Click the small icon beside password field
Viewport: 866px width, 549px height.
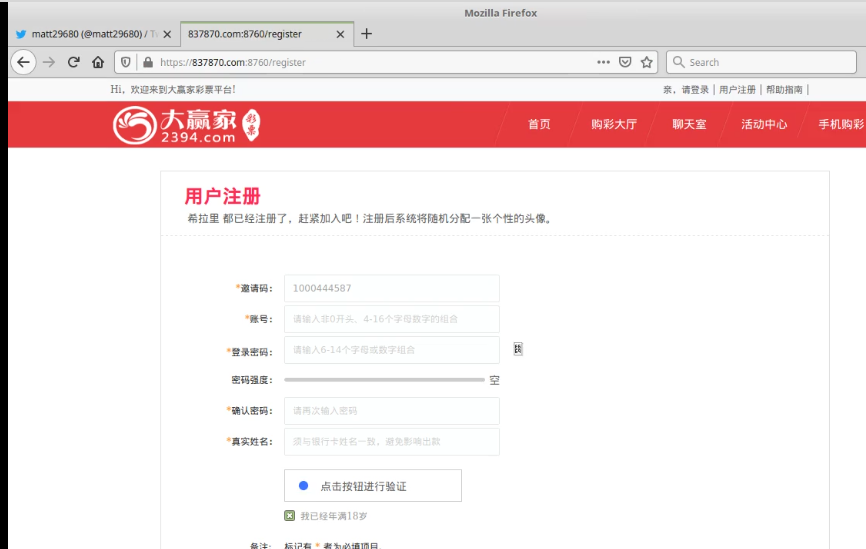pos(518,349)
